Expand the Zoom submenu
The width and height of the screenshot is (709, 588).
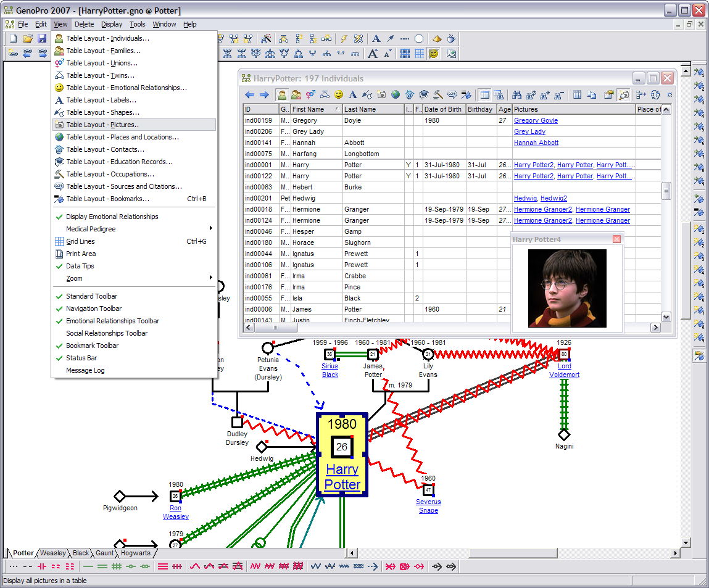tap(134, 278)
